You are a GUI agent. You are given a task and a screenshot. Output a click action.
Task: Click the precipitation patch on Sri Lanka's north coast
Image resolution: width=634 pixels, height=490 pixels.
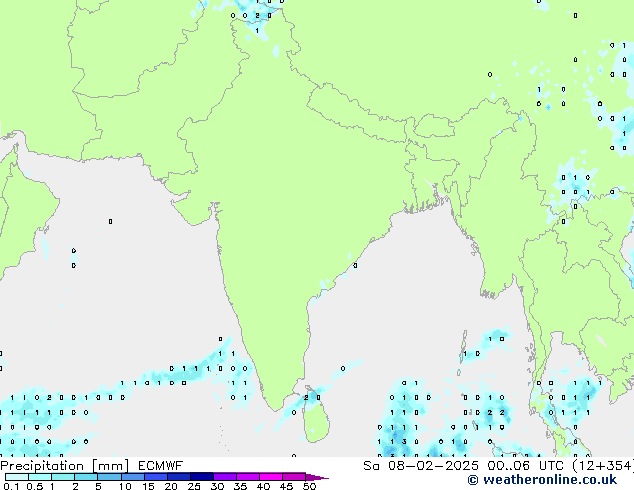[x=312, y=397]
